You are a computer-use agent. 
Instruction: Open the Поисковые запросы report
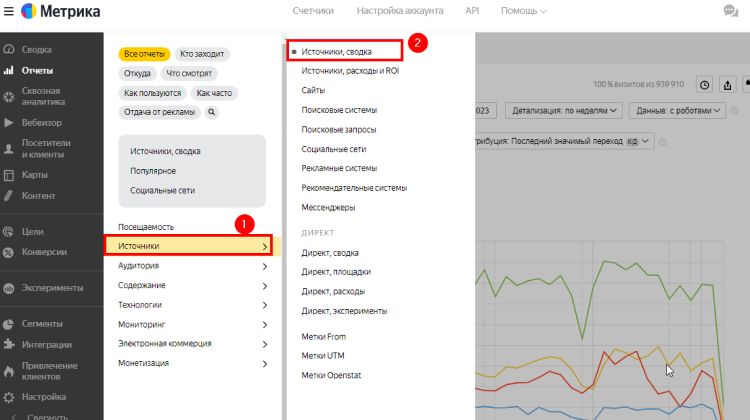pyautogui.click(x=339, y=130)
